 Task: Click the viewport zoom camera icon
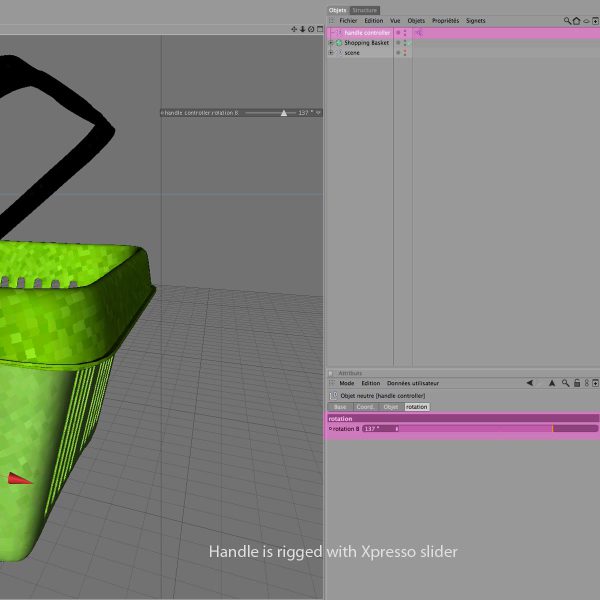click(302, 29)
